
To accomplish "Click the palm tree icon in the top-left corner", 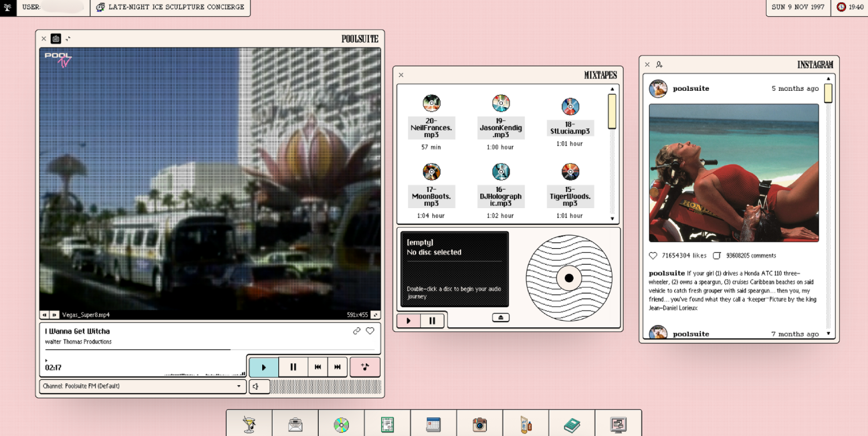I will point(8,8).
